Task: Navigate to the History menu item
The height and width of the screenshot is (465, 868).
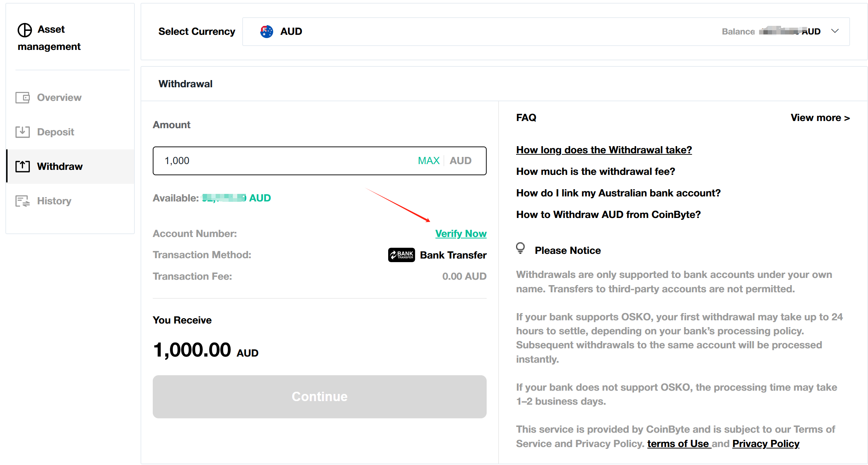Action: (54, 201)
